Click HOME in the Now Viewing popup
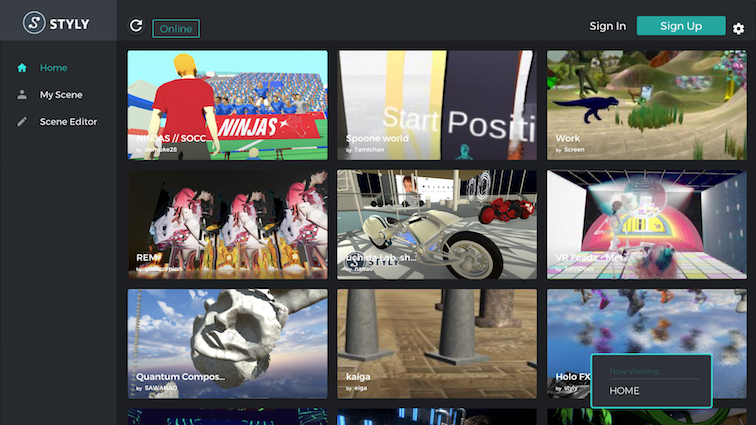 point(625,391)
